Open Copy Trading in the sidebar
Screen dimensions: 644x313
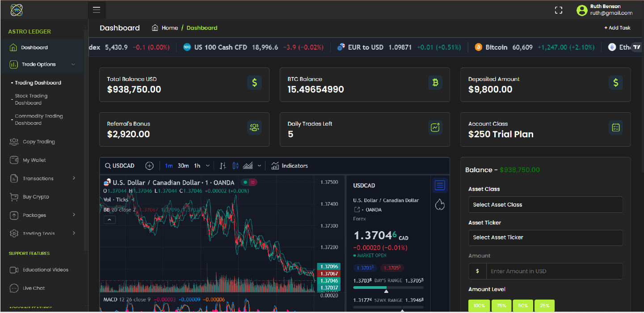point(38,142)
